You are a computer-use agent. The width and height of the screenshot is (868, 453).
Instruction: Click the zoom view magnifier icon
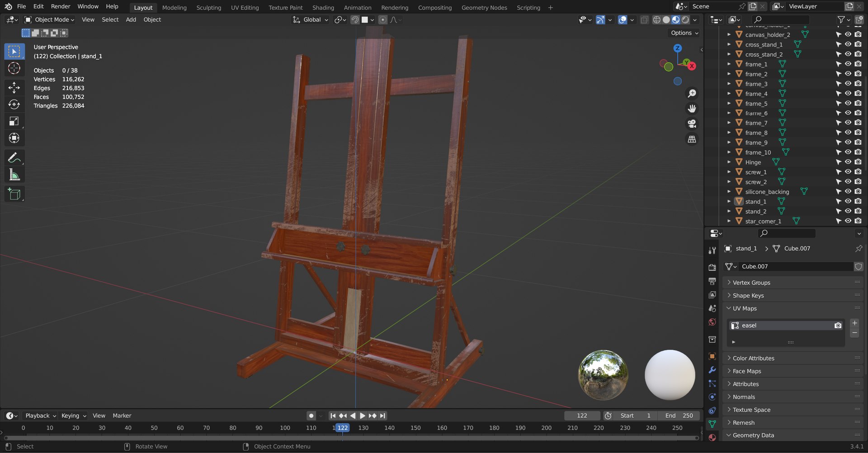pyautogui.click(x=692, y=94)
